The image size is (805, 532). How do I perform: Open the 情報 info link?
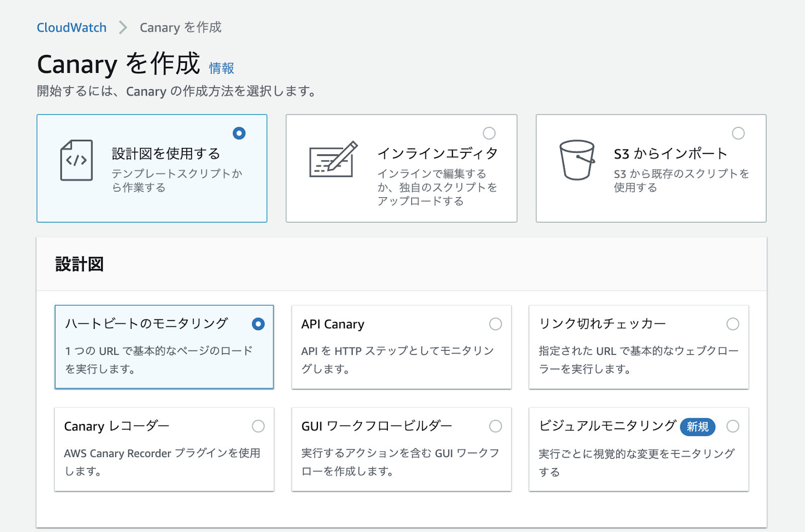pyautogui.click(x=221, y=68)
